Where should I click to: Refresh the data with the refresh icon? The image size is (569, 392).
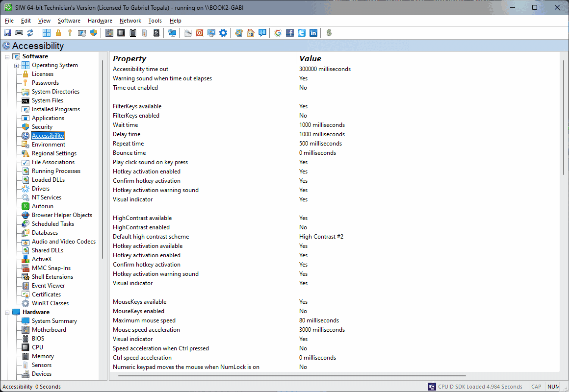point(30,32)
